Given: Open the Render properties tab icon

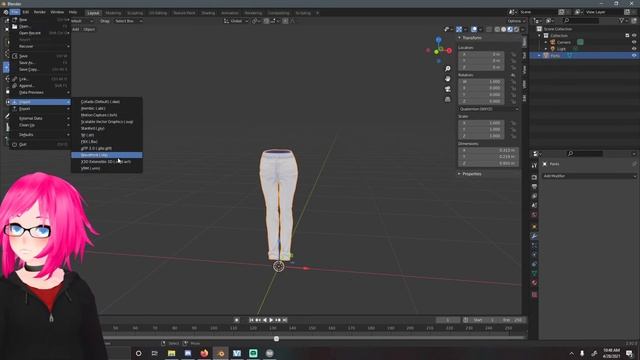Looking at the screenshot, I should click(x=534, y=178).
